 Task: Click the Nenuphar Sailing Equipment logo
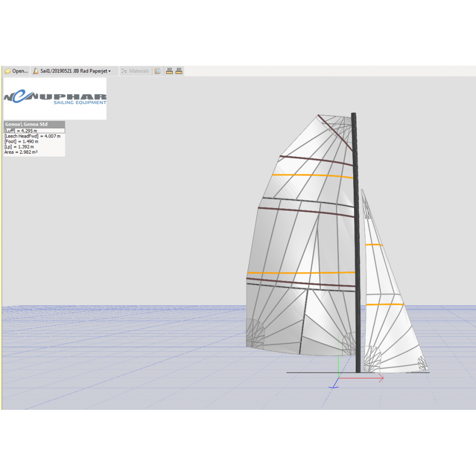(x=55, y=98)
